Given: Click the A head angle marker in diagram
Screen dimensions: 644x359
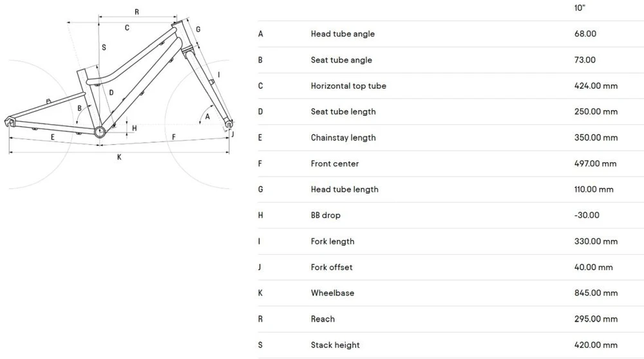Looking at the screenshot, I should [207, 116].
